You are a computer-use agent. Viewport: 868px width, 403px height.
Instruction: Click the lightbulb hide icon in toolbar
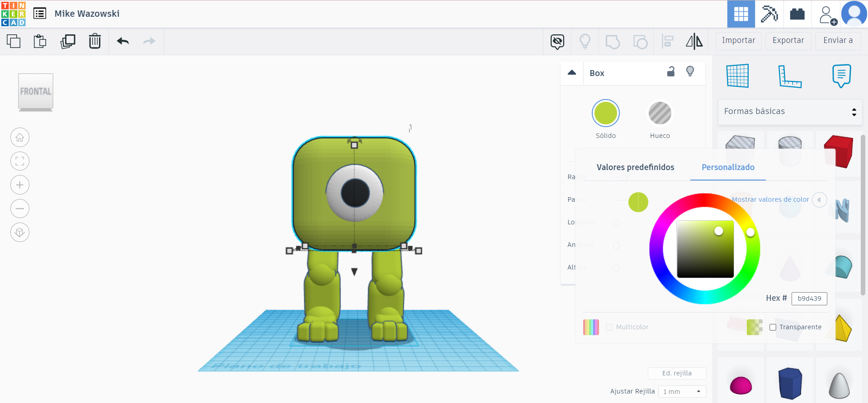point(585,42)
